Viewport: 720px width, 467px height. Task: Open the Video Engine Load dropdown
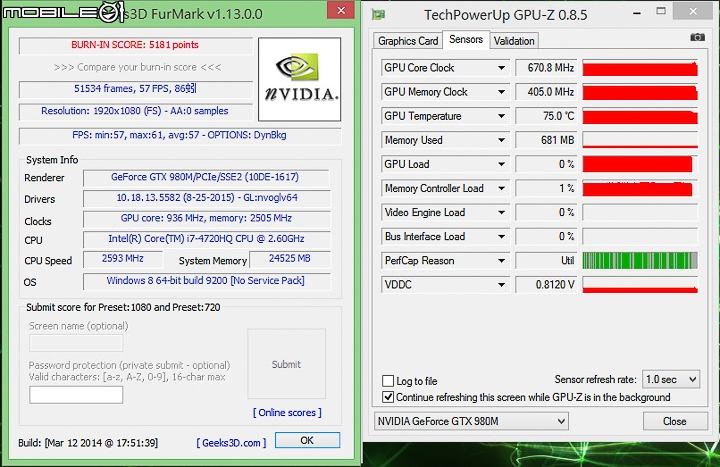click(501, 213)
